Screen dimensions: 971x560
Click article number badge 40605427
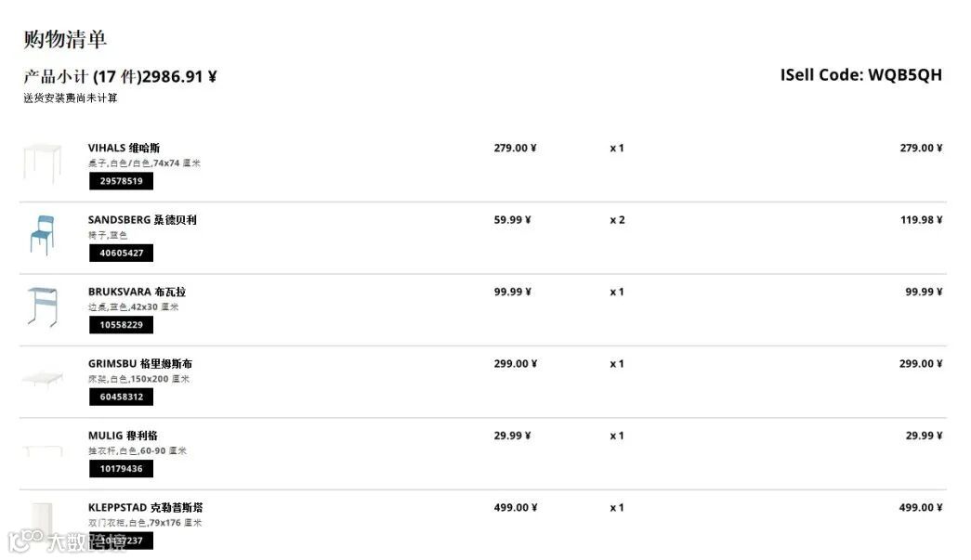(122, 253)
